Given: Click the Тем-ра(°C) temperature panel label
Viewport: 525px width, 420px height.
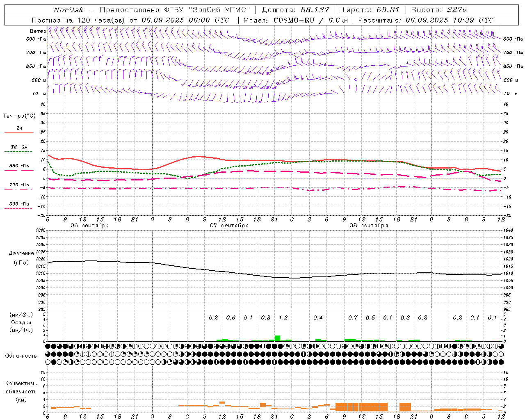Looking at the screenshot, I should (x=19, y=116).
